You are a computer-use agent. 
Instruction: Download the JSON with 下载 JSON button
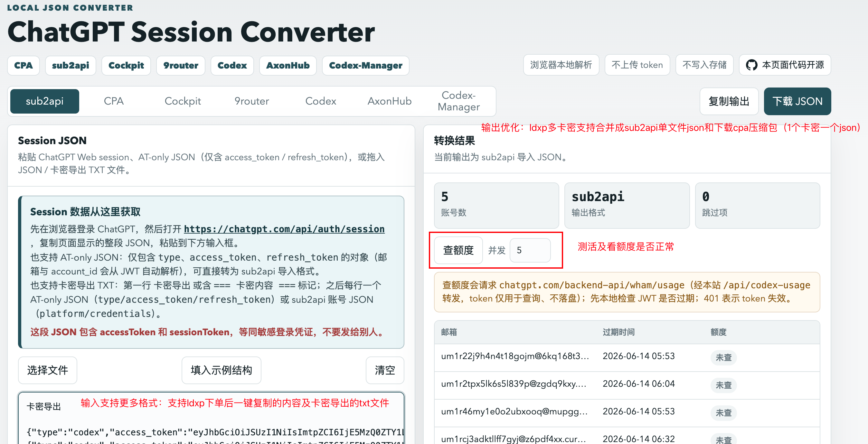point(797,101)
